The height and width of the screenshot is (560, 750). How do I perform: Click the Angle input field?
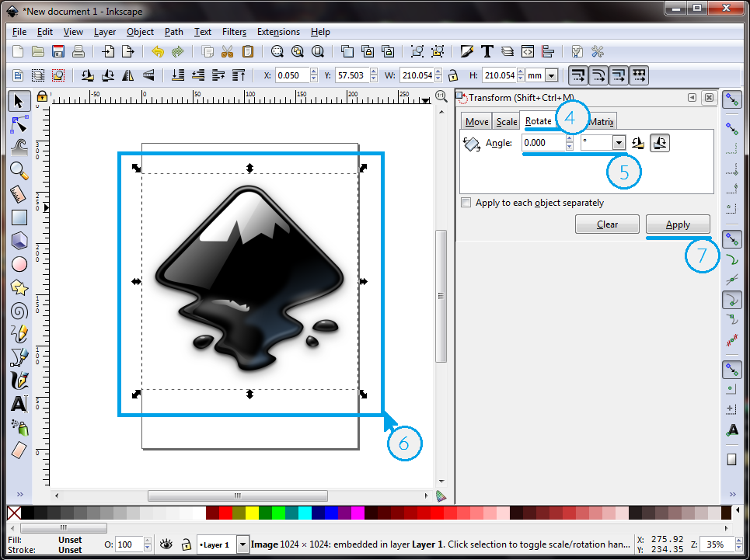tap(543, 142)
